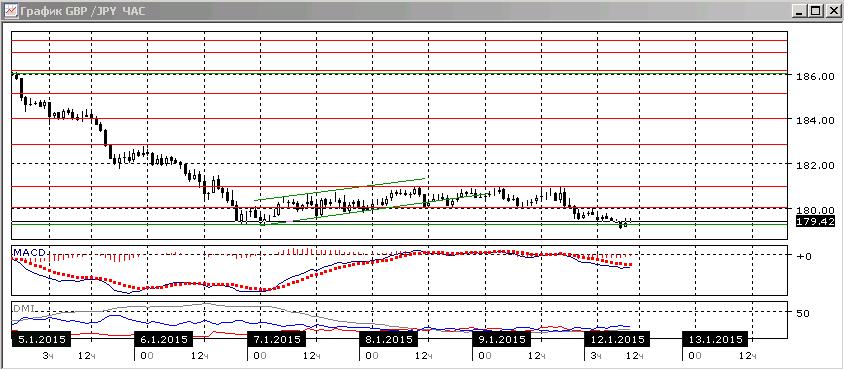This screenshot has width=844, height=369.
Task: Select the 12.1.2015 date marker
Action: tap(617, 339)
